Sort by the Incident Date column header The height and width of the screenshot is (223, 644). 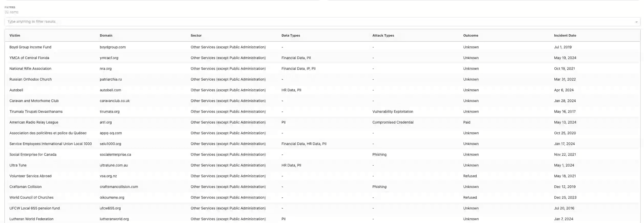click(565, 36)
